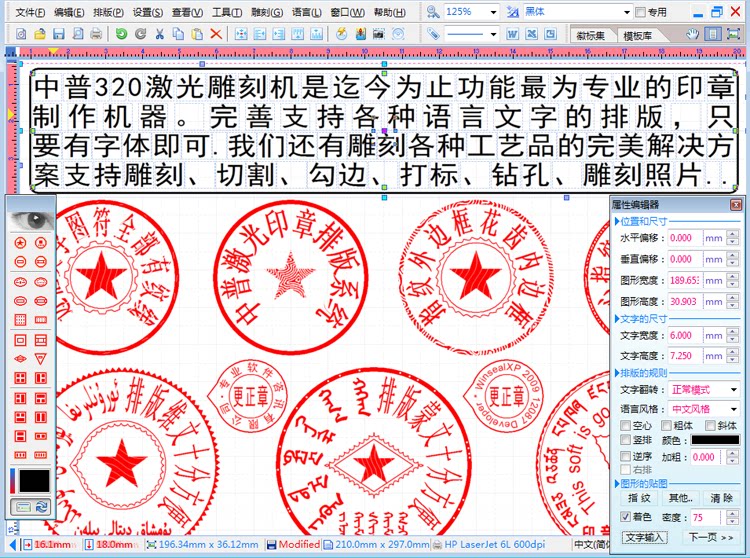
Task: Open the 文件(F) menu
Action: pos(30,12)
